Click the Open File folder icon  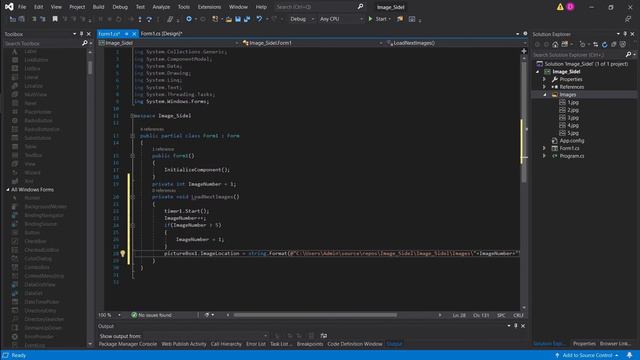229,19
